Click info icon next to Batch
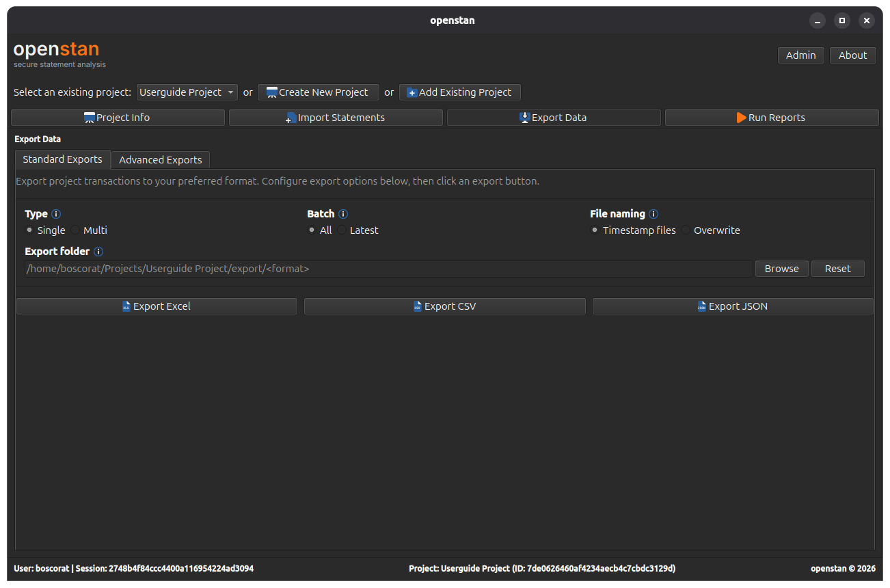 [343, 214]
